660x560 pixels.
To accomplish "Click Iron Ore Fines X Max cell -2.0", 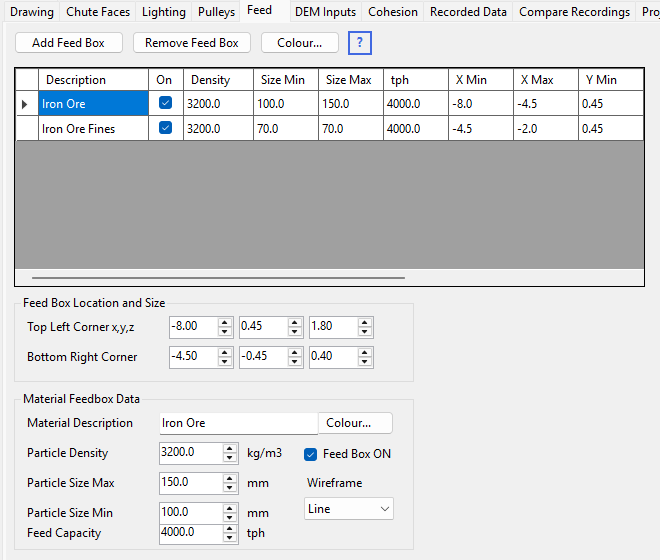I will pyautogui.click(x=546, y=128).
